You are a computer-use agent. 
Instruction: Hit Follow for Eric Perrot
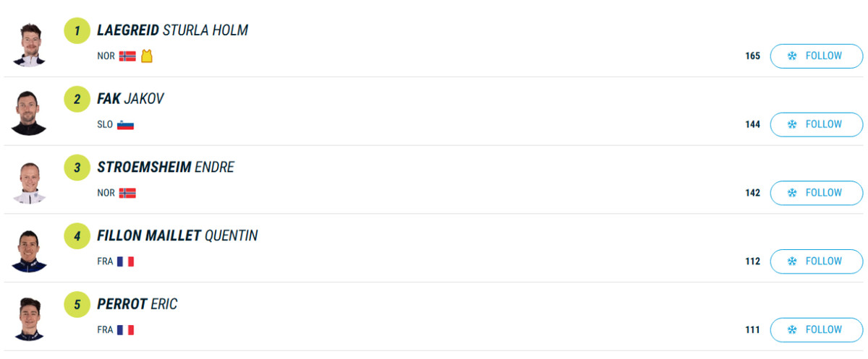pyautogui.click(x=816, y=329)
